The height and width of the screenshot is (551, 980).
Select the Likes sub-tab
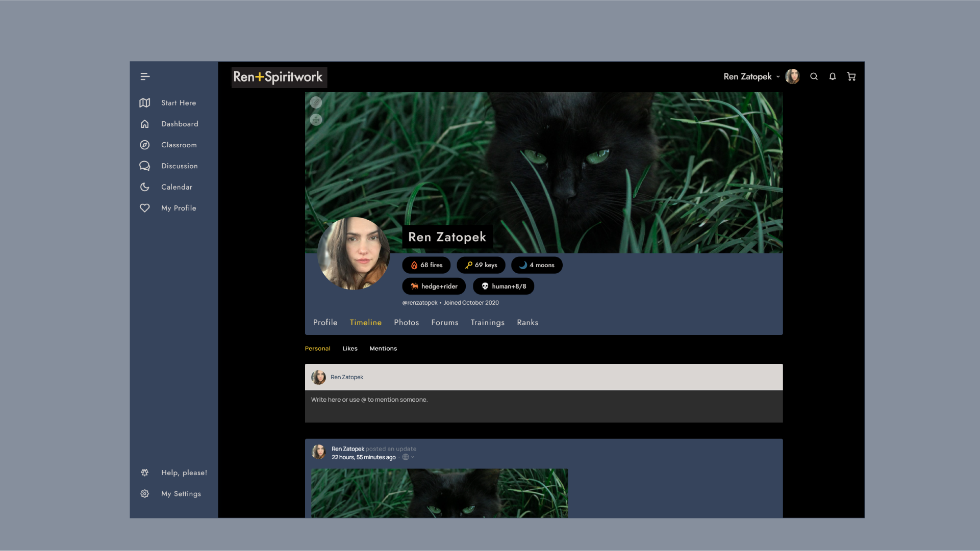click(349, 349)
